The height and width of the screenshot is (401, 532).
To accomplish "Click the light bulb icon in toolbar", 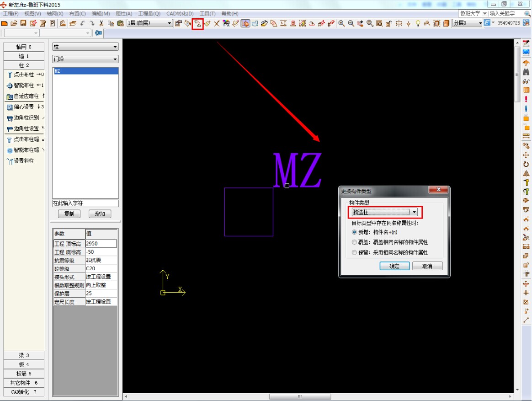I will 418,23.
